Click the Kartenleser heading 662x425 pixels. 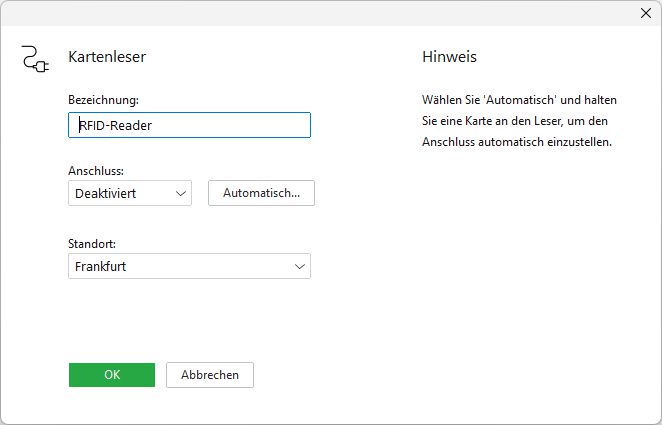point(107,57)
